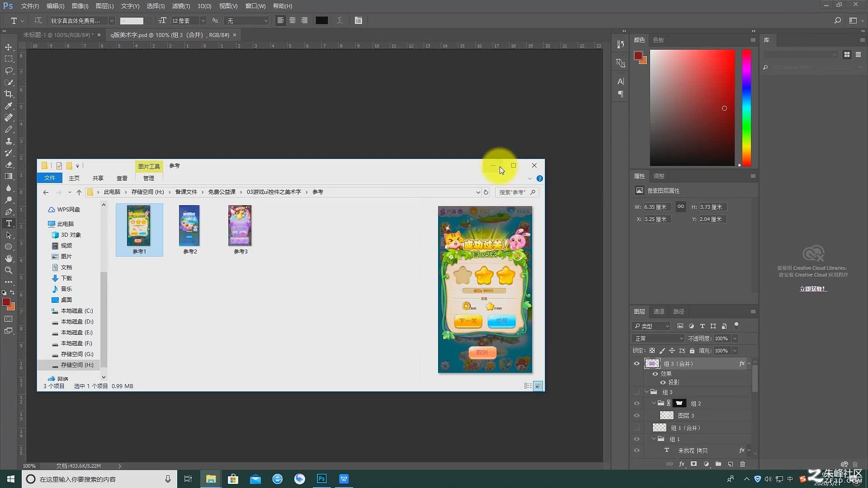Click the Photoshop search icon
Screen dimensions: 868x488
(838, 20)
